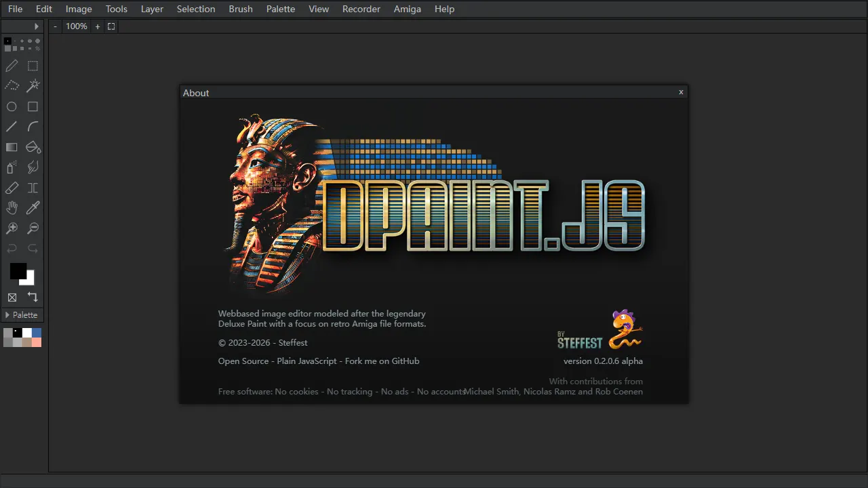Click the zoom out magnifier tool
The height and width of the screenshot is (488, 868).
33,228
